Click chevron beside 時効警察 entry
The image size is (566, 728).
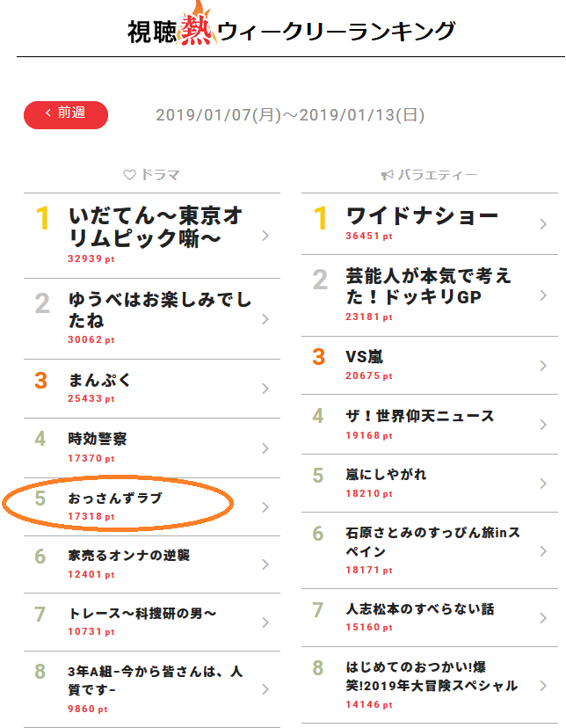pyautogui.click(x=265, y=448)
